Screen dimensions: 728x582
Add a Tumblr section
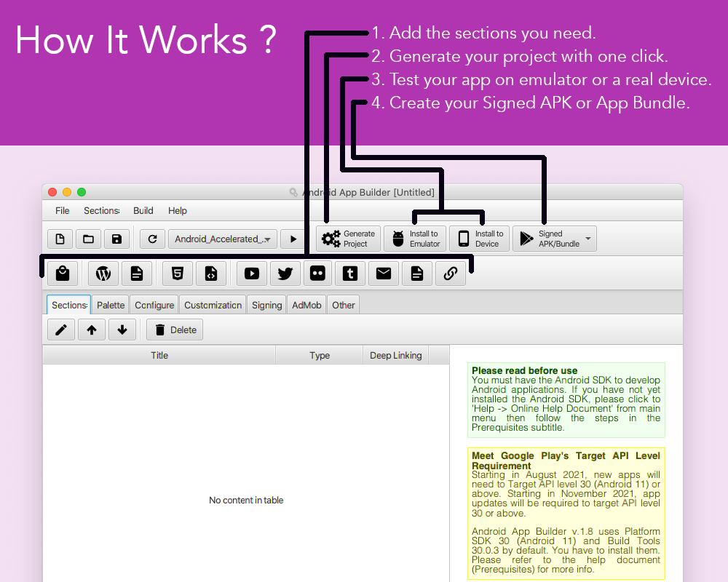350,274
